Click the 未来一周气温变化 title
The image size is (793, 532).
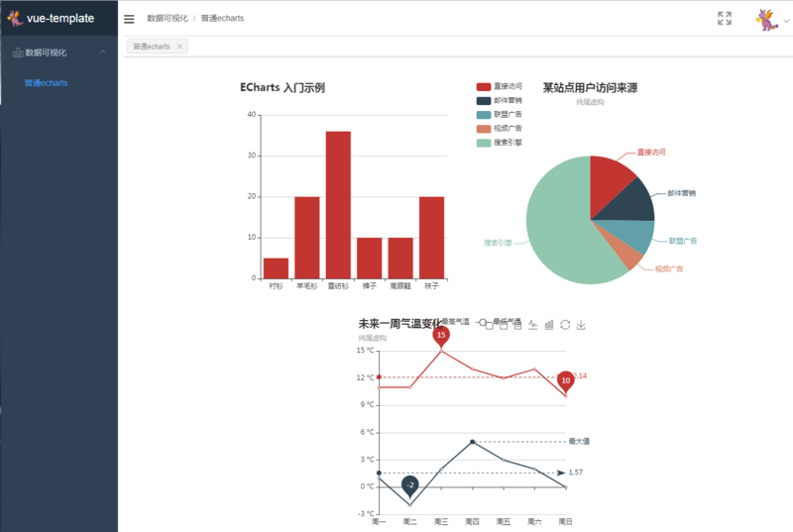click(400, 324)
